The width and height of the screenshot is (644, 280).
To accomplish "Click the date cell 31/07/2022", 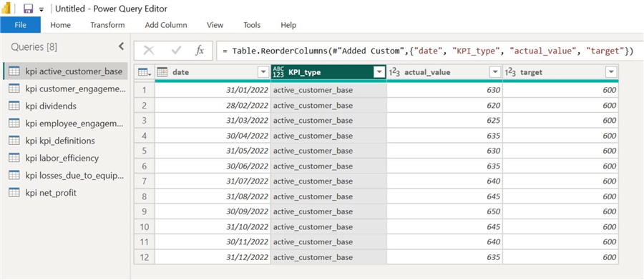I will pyautogui.click(x=213, y=181).
